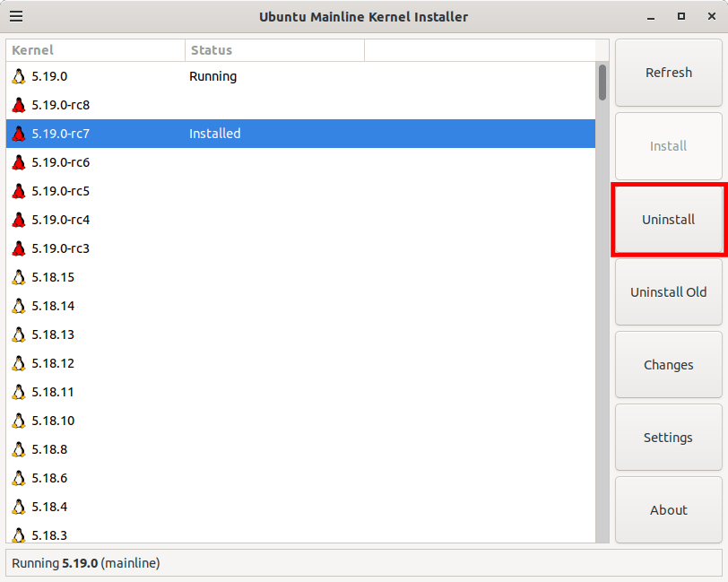The width and height of the screenshot is (728, 582).
Task: Click Uninstall Old button
Action: (669, 292)
